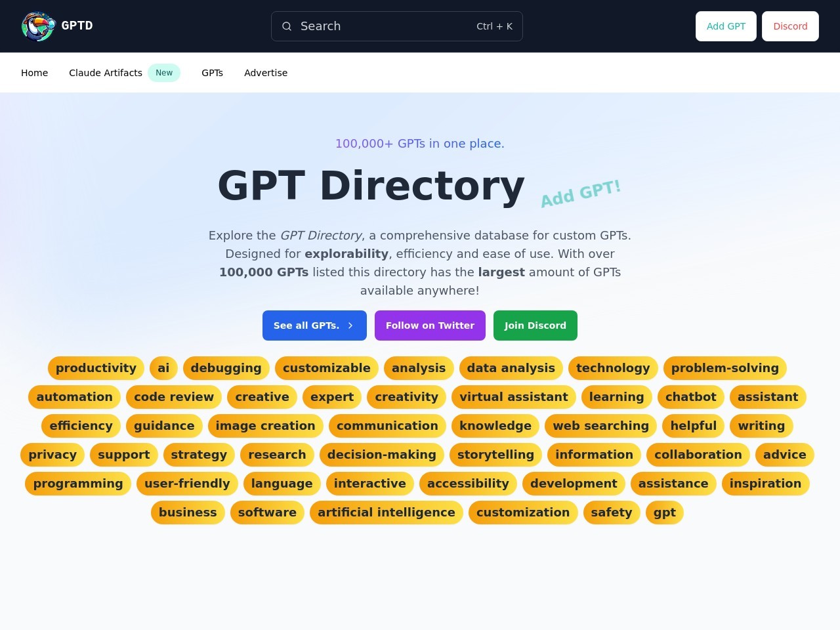Open the analysis tag
The image size is (840, 630).
[x=419, y=368]
